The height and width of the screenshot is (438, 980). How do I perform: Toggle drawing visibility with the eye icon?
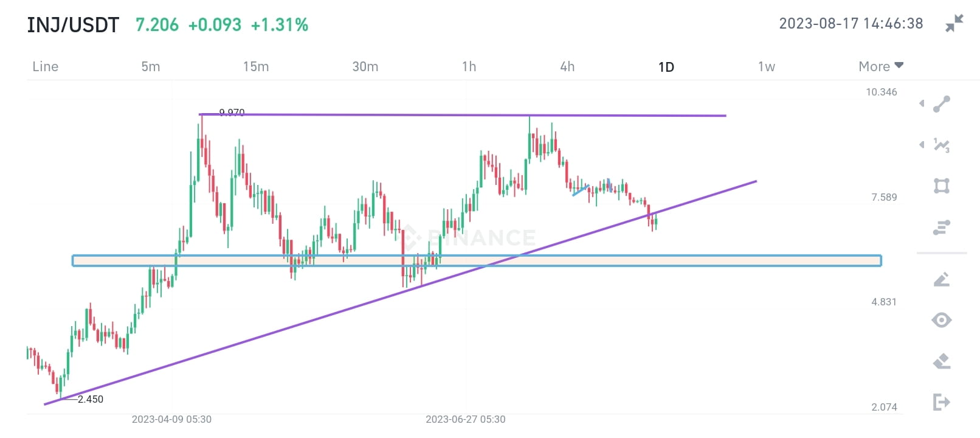coord(941,320)
